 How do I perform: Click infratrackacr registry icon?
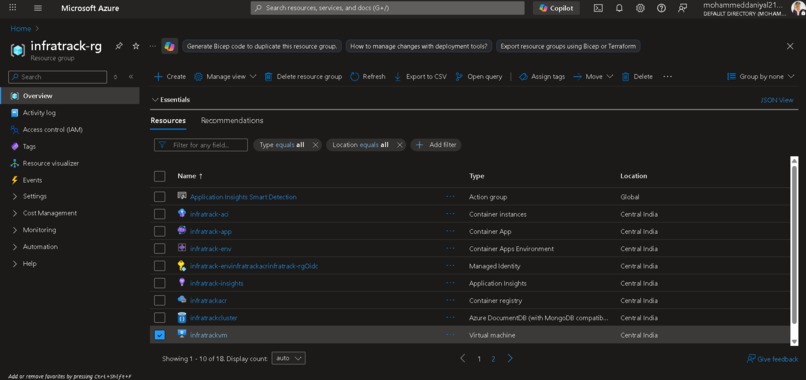point(181,300)
